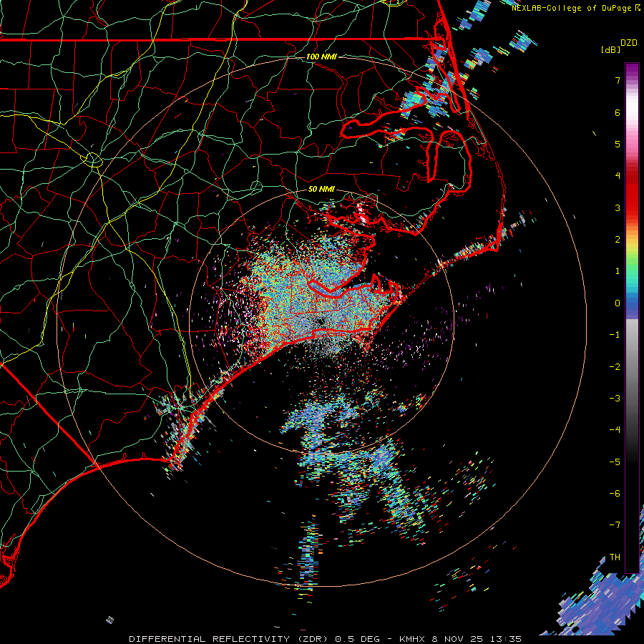Image resolution: width=644 pixels, height=644 pixels.
Task: Click the positive 1 scale value
Action: click(x=618, y=271)
